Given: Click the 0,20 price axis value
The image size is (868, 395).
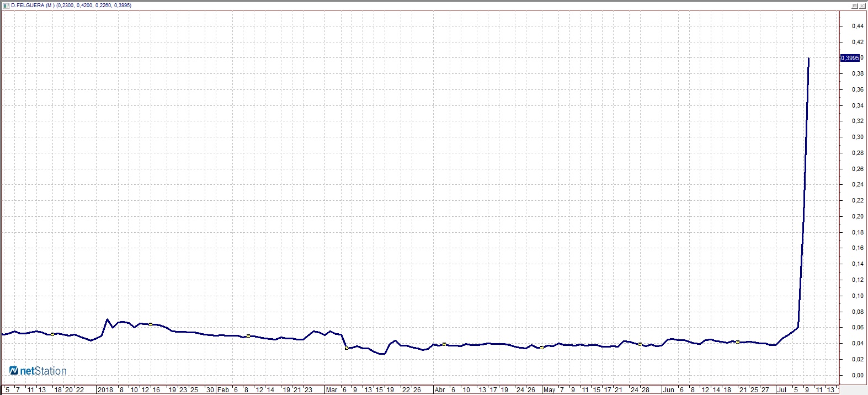Looking at the screenshot, I should (858, 216).
